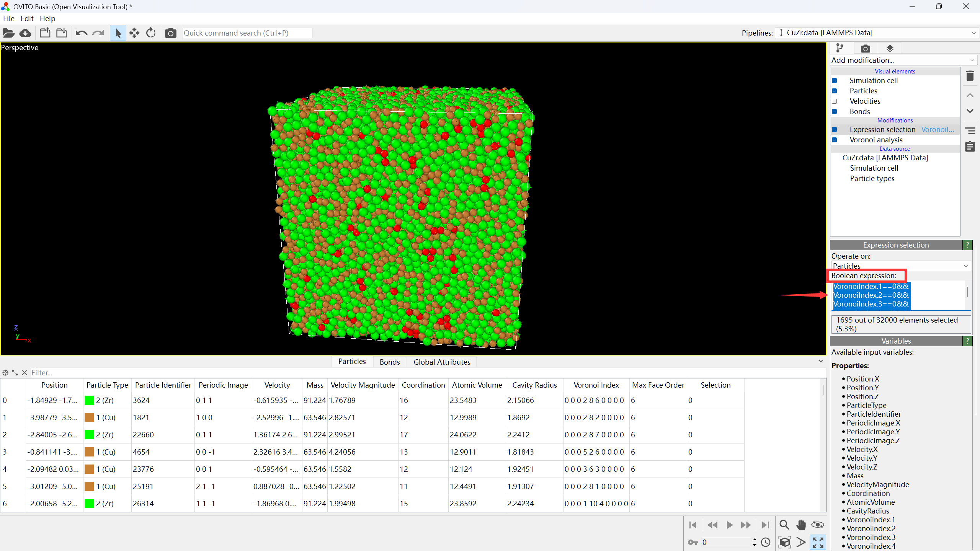
Task: Click the Render active viewport camera icon
Action: click(170, 33)
